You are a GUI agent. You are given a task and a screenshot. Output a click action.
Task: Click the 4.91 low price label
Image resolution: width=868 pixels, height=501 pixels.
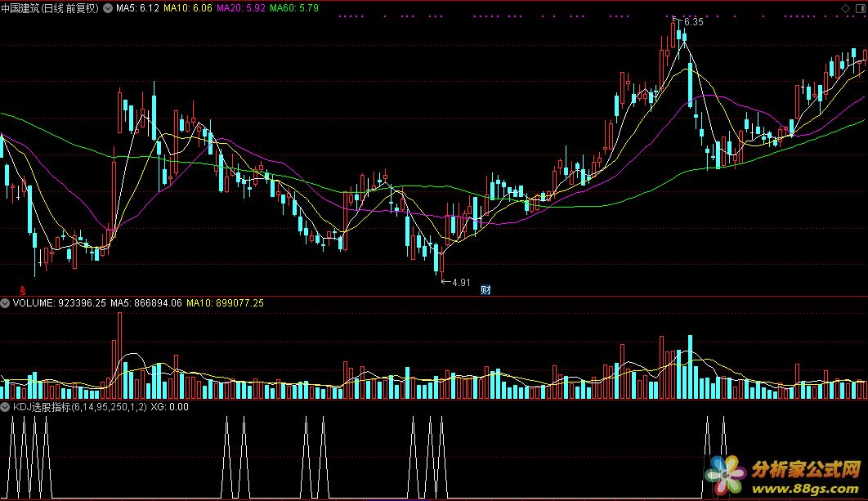461,282
